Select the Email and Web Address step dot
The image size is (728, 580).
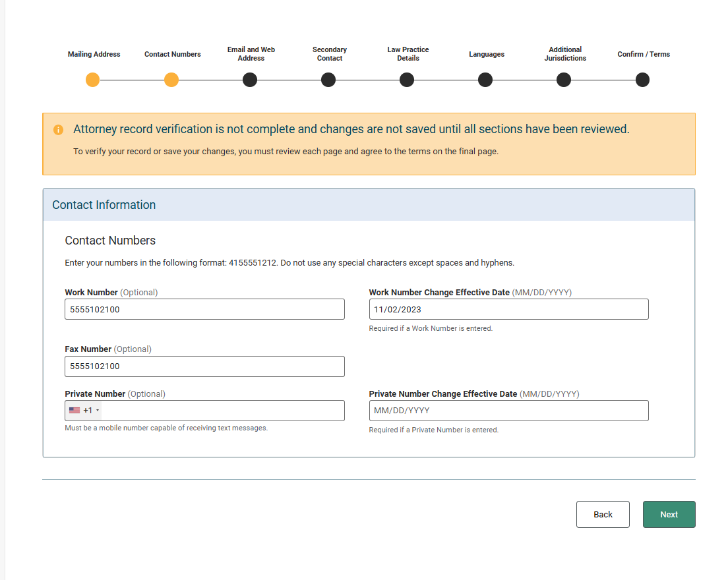(x=250, y=80)
